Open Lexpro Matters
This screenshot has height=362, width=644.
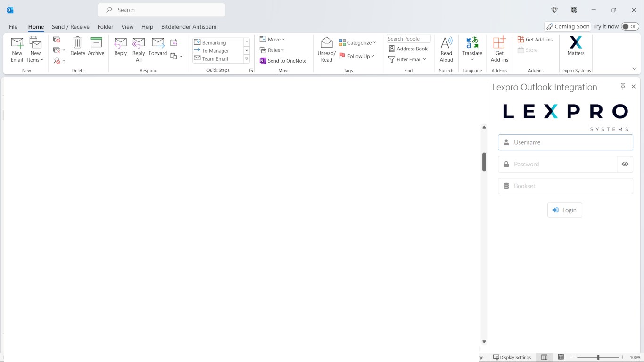(576, 47)
